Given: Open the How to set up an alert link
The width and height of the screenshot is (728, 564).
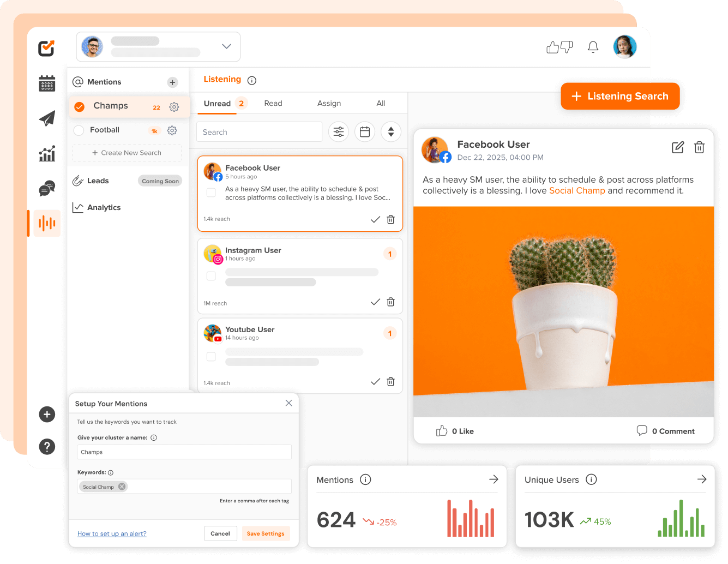Looking at the screenshot, I should click(x=112, y=533).
